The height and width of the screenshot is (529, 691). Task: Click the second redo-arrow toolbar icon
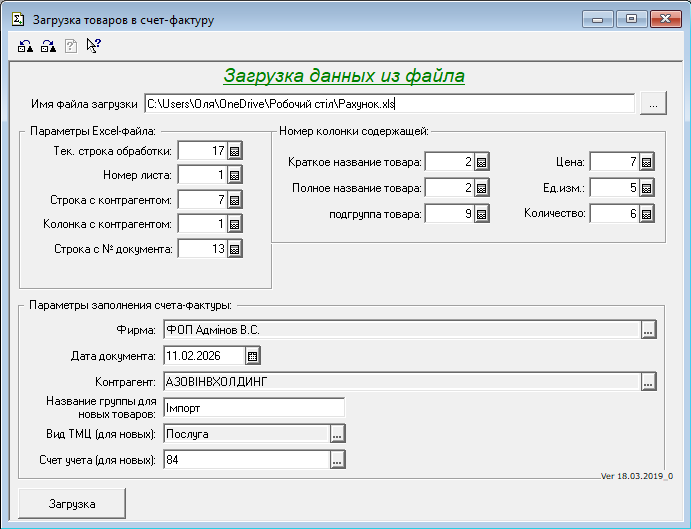pyautogui.click(x=48, y=45)
